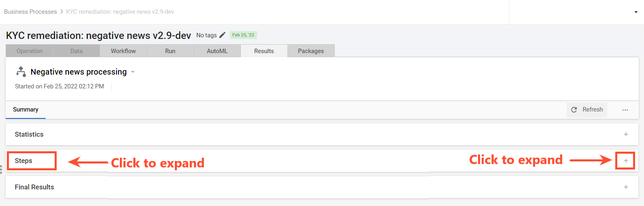Click the Feb 25, '22 date badge
Screen dimensions: 644x206
coord(243,35)
